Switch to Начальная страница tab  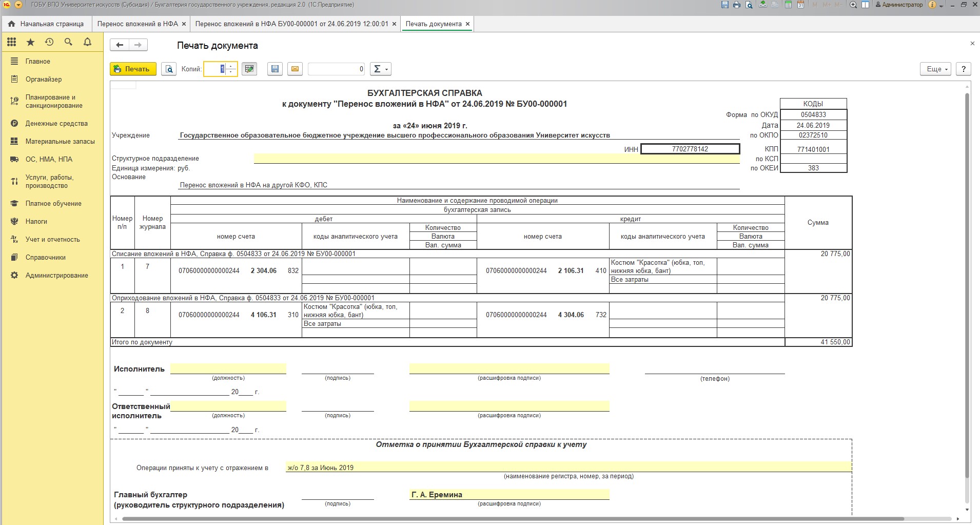pyautogui.click(x=46, y=24)
